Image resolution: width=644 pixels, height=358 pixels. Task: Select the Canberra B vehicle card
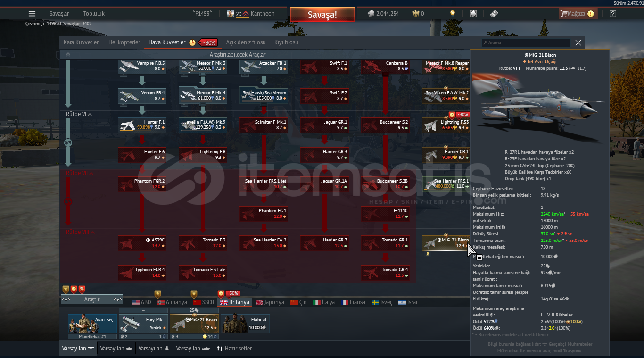[x=386, y=66]
